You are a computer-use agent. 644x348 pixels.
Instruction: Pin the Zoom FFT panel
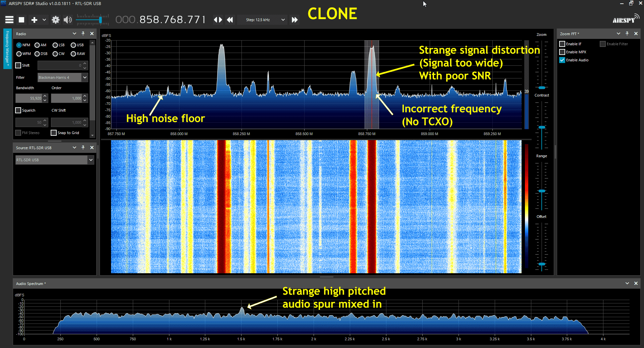627,34
